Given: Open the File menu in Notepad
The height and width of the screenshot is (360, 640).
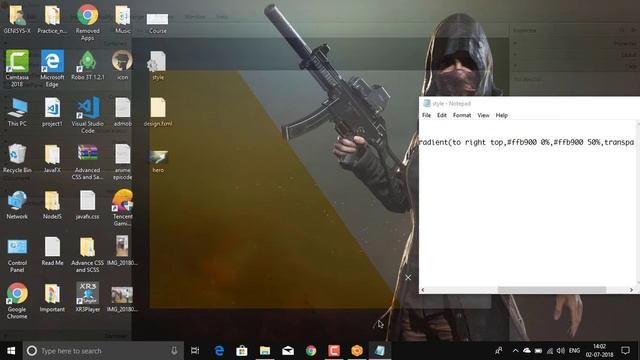Looking at the screenshot, I should 426,116.
